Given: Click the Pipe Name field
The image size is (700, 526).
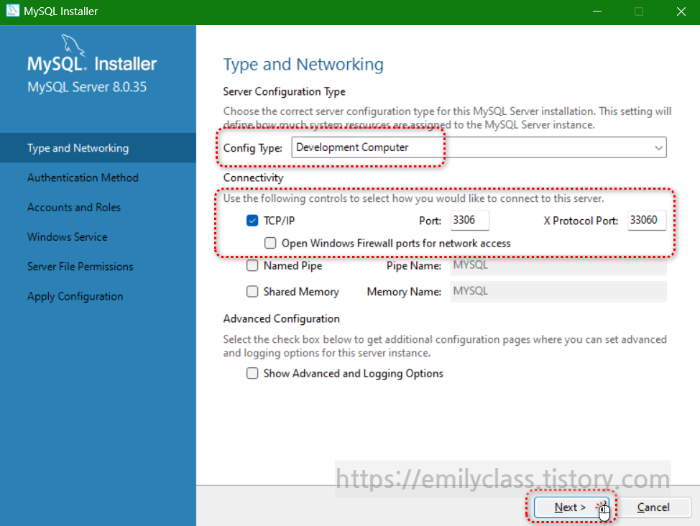Looking at the screenshot, I should 558,265.
